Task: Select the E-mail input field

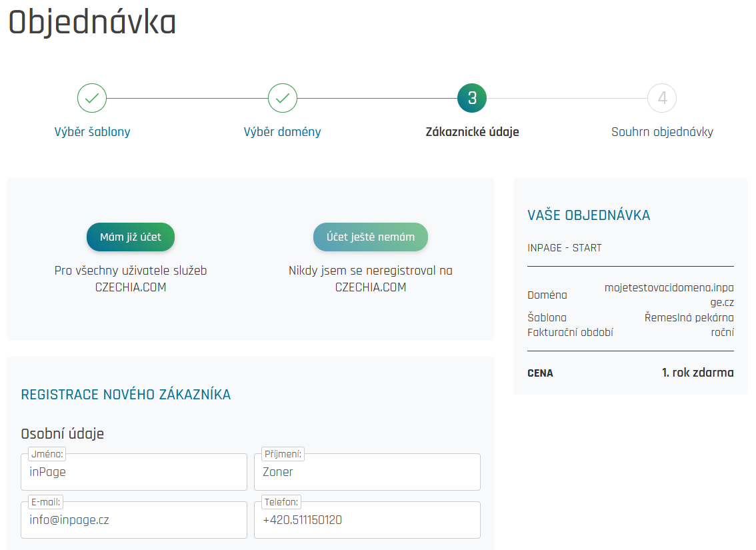Action: pos(134,521)
